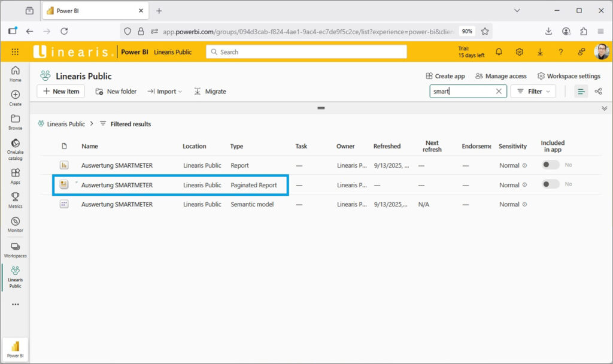This screenshot has width=613, height=364.
Task: Open the app launcher waffle icon
Action: coord(15,52)
